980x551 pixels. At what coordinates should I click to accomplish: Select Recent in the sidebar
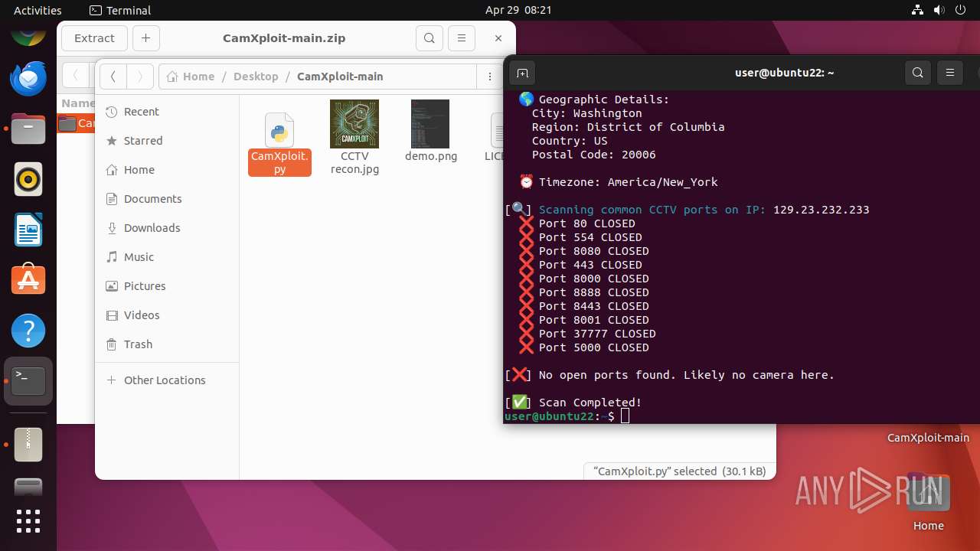tap(167, 112)
